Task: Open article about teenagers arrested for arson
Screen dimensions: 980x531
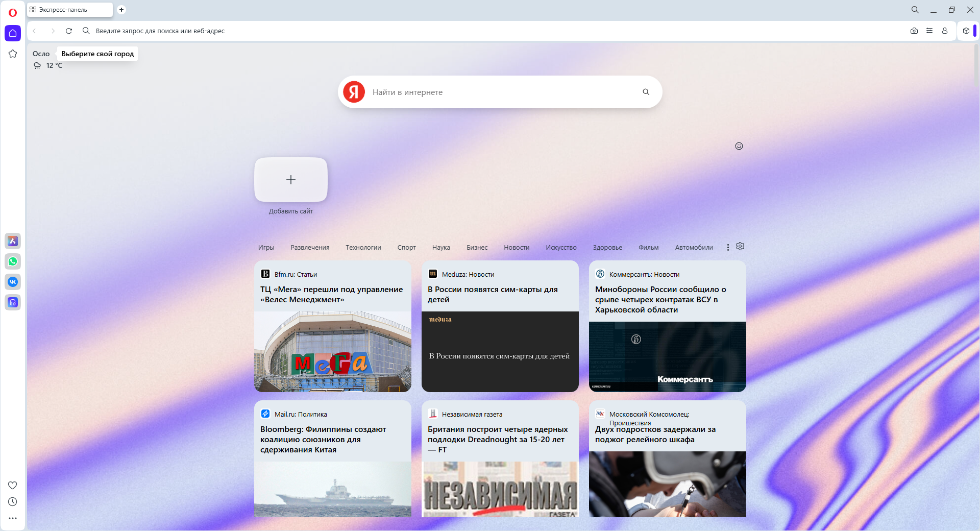Action: click(x=655, y=435)
